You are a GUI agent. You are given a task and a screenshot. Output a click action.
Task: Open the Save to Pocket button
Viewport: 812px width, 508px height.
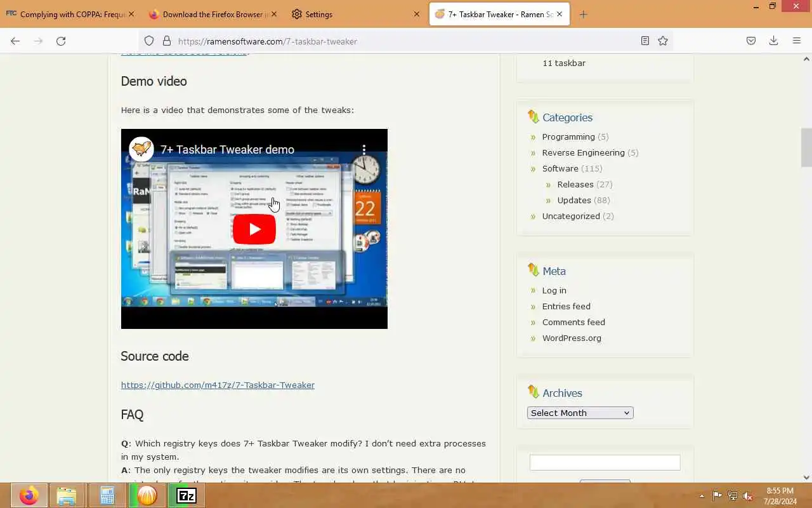pyautogui.click(x=751, y=41)
